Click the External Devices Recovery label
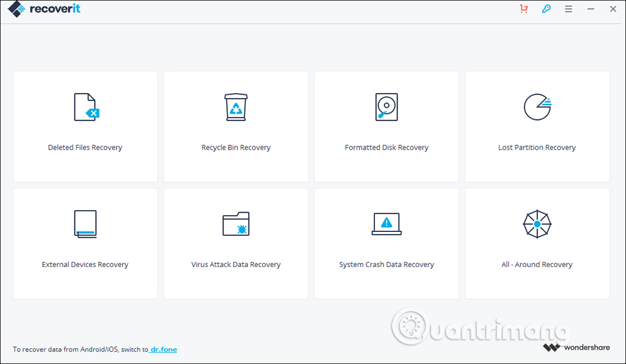 (x=85, y=264)
